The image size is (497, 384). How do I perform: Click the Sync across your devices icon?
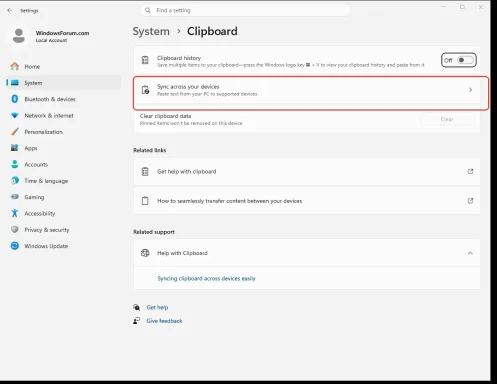145,90
